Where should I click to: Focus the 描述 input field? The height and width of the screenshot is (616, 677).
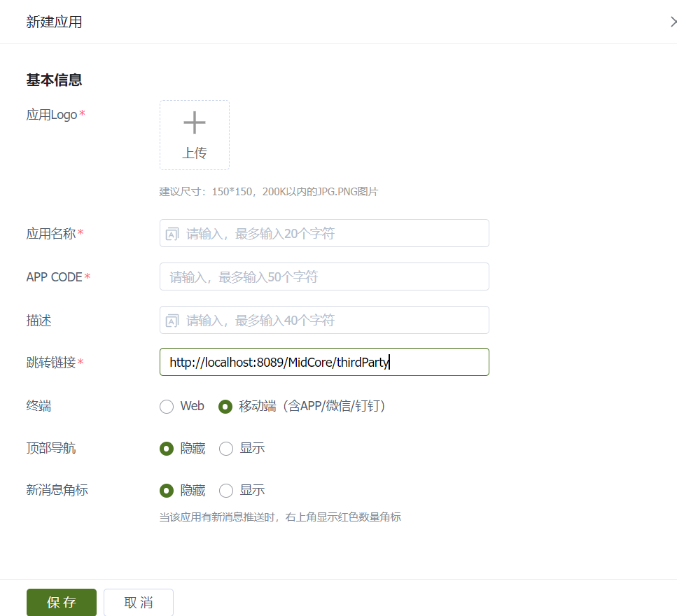click(324, 320)
